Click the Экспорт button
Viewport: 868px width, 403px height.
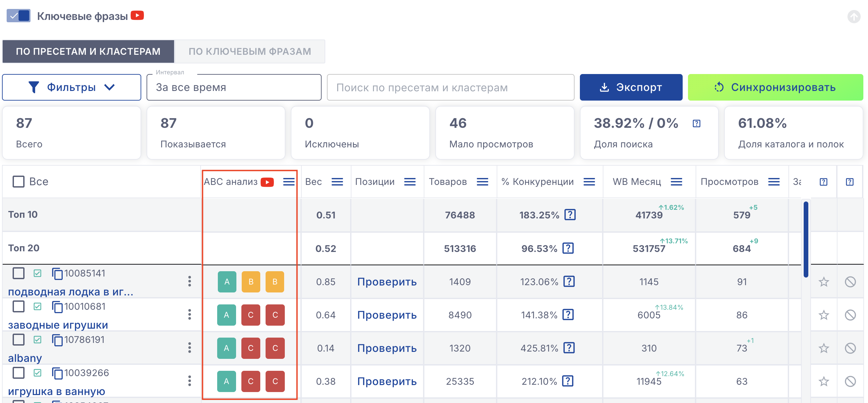tap(631, 87)
